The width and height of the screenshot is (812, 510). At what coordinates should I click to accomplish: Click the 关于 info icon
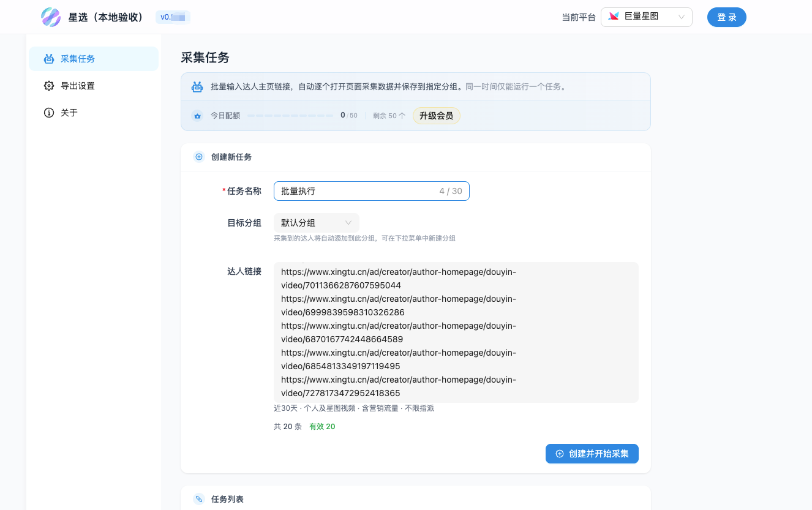pyautogui.click(x=49, y=113)
